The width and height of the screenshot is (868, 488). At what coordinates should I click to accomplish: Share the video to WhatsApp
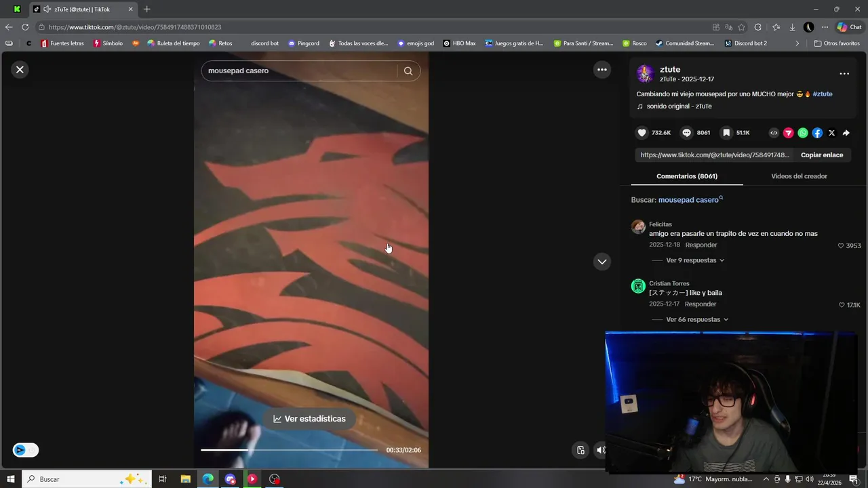pos(803,133)
